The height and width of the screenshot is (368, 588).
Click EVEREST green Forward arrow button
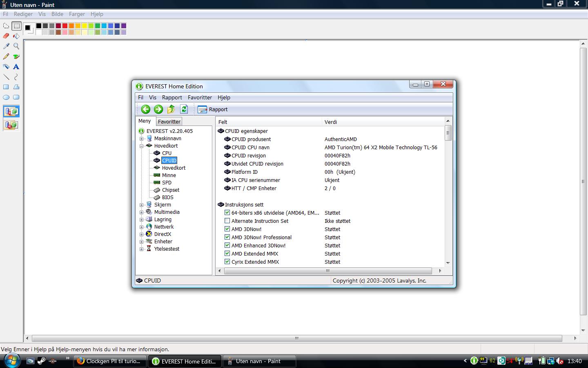[x=158, y=109]
